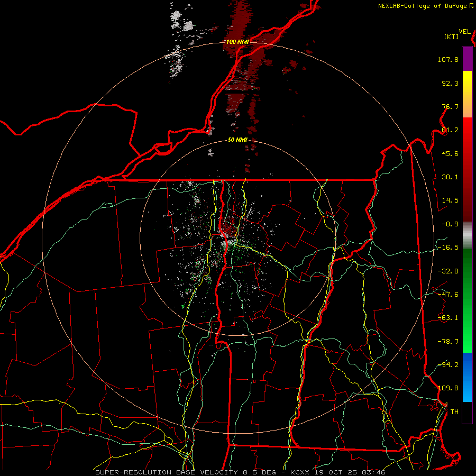This screenshot has height=476, width=476.
Task: Click the 92.3 velocity scale value
Action: pyautogui.click(x=450, y=83)
